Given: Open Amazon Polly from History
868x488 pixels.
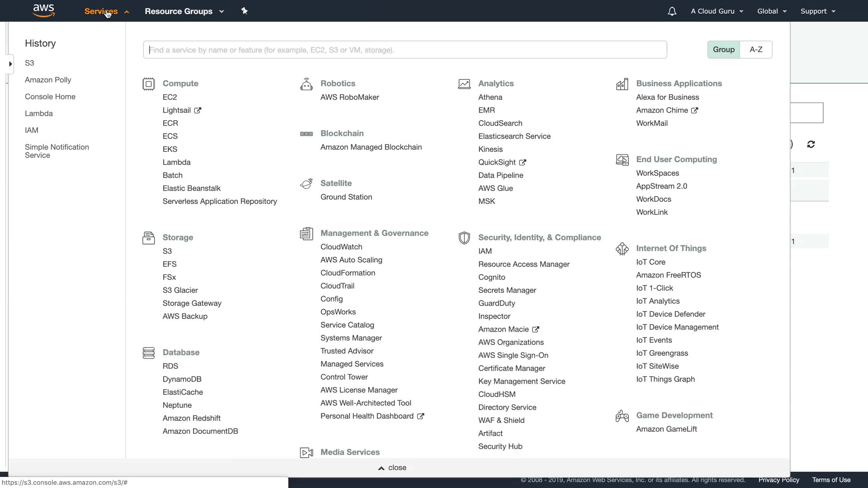Looking at the screenshot, I should 48,80.
